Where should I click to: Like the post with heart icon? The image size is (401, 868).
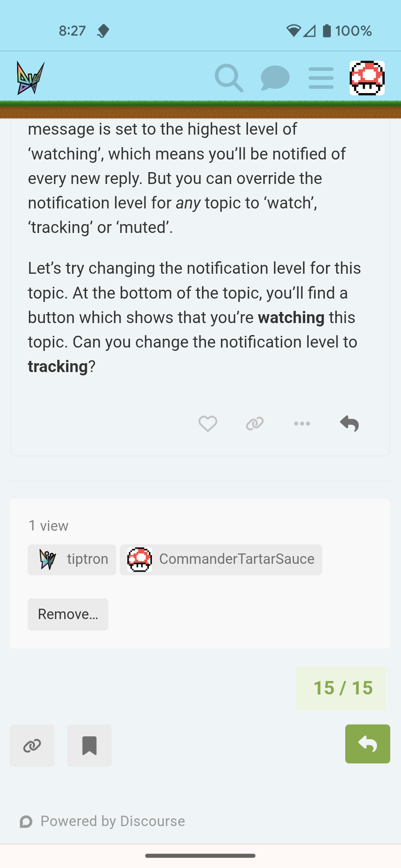click(208, 424)
